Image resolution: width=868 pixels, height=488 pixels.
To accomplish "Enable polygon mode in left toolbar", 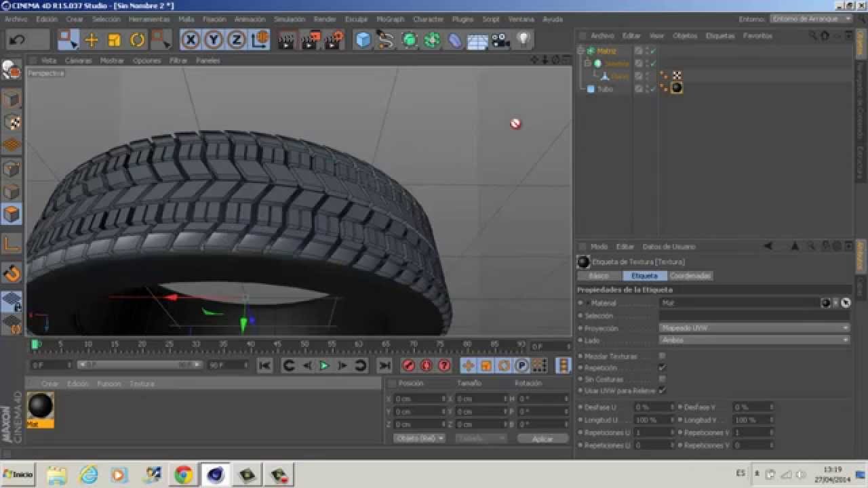I will point(12,215).
